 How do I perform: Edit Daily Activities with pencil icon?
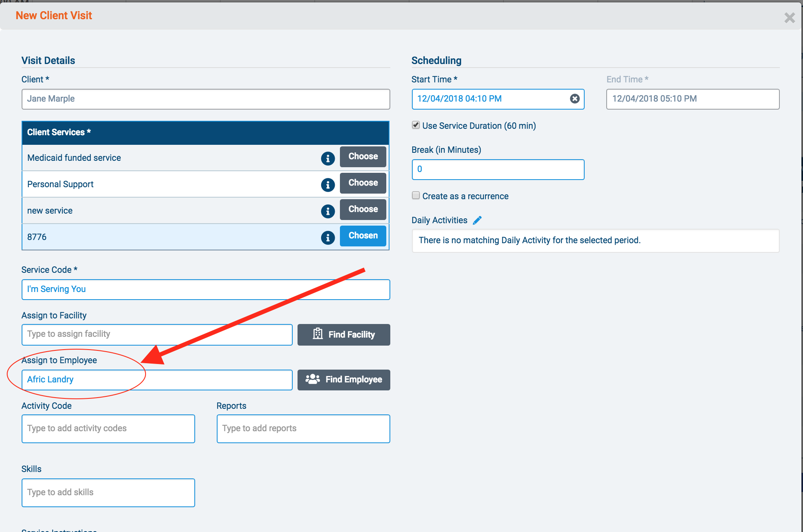pos(477,220)
